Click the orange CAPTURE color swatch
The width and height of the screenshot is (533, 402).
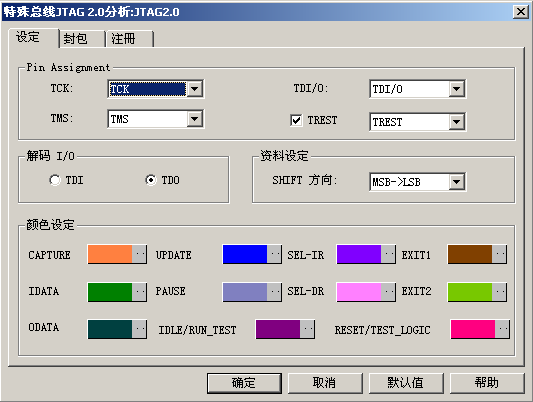pos(110,254)
